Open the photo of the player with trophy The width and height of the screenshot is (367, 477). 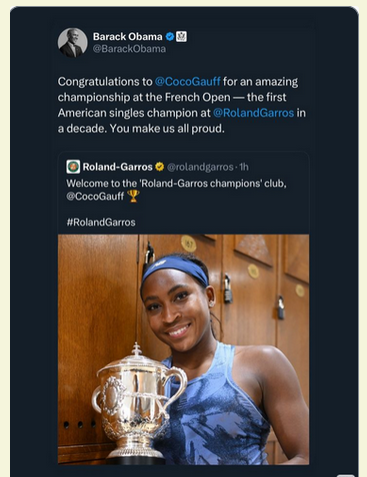183,349
